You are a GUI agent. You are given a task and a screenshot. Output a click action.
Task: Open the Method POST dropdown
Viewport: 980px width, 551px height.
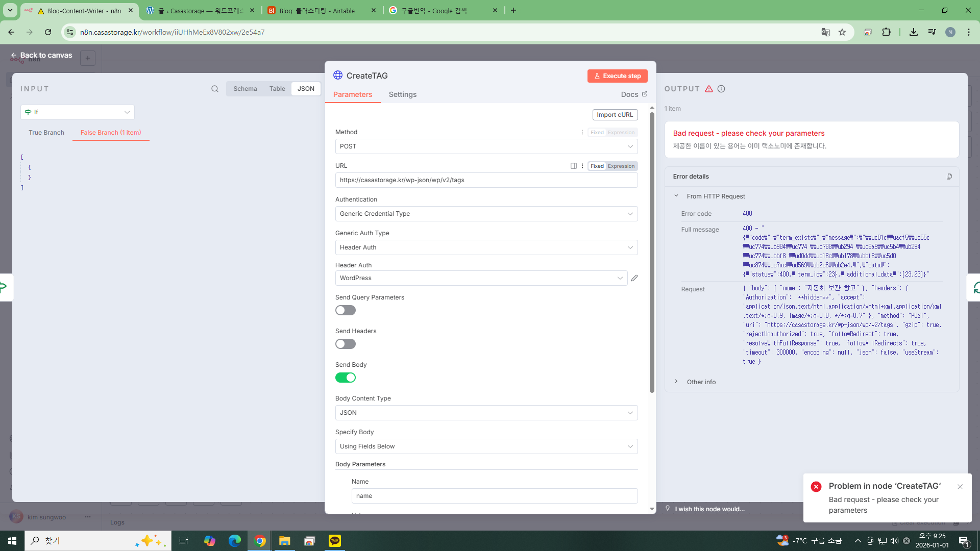tap(486, 146)
